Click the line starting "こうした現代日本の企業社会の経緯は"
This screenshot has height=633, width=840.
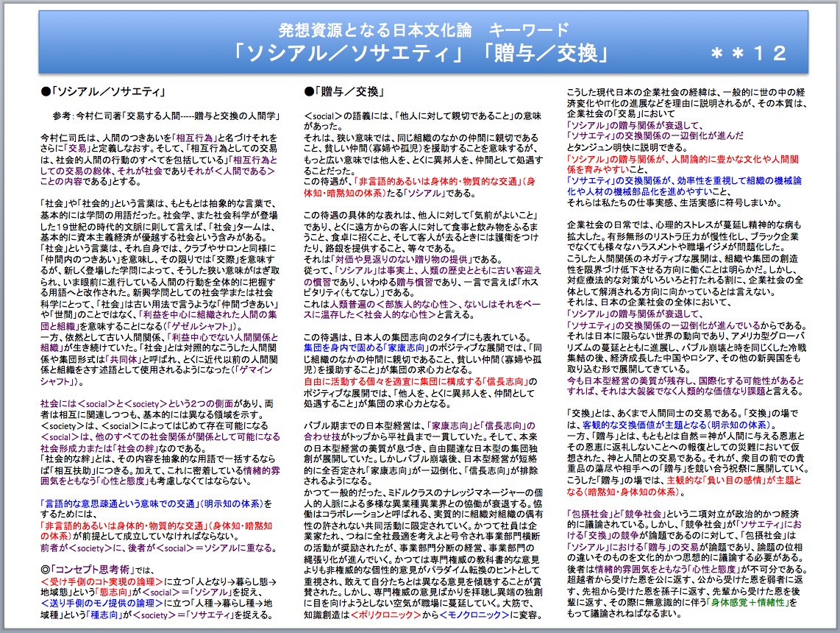pyautogui.click(x=686, y=92)
